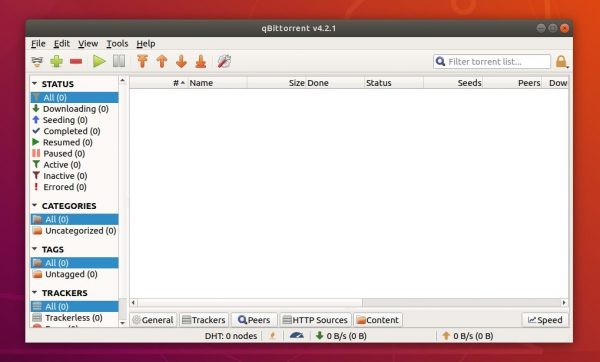Click the torrent list horizontal scrollbar thumb
The width and height of the screenshot is (600, 362).
pos(249,303)
